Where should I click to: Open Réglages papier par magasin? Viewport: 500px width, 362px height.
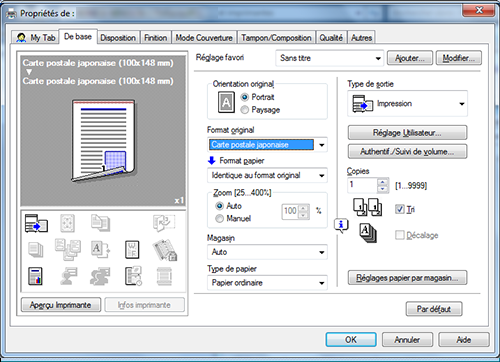click(407, 277)
